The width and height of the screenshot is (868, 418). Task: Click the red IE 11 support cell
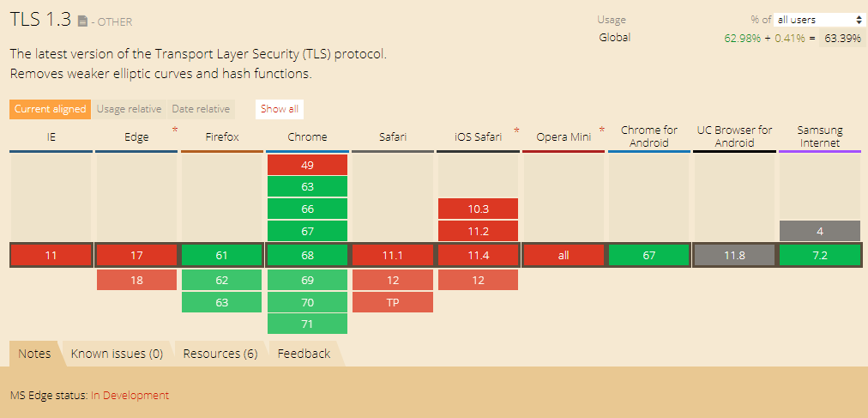point(51,255)
